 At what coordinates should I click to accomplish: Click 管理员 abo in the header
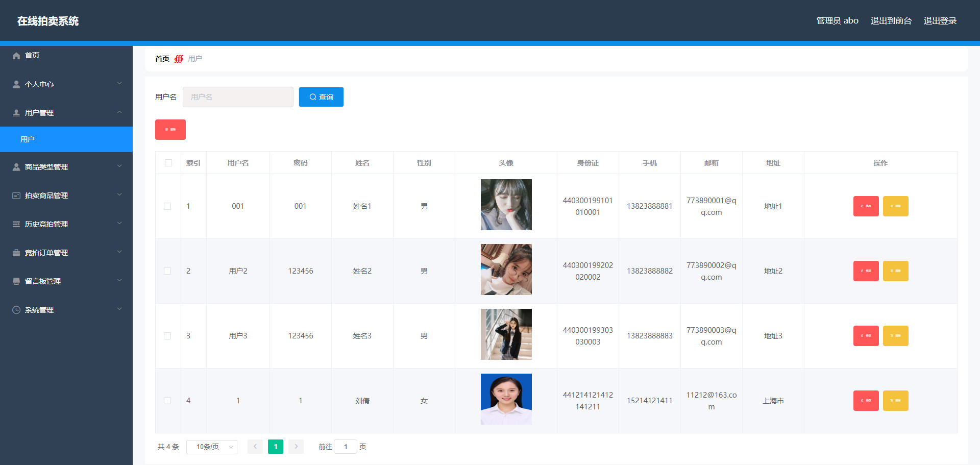[x=837, y=21]
